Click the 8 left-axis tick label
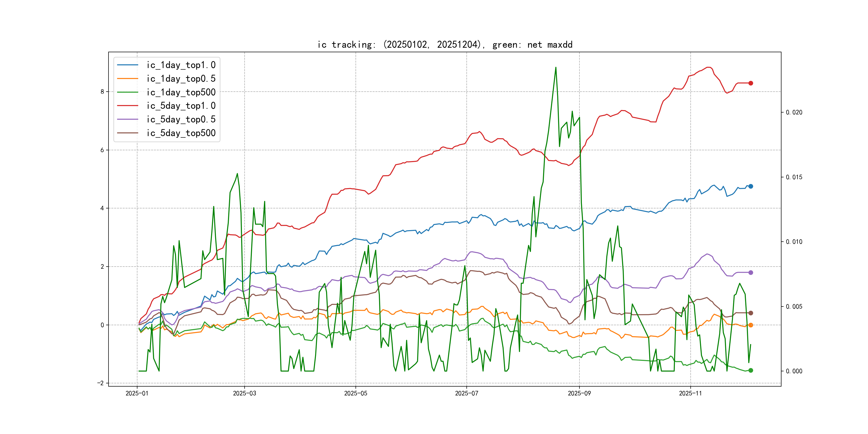The height and width of the screenshot is (434, 868). 102,92
